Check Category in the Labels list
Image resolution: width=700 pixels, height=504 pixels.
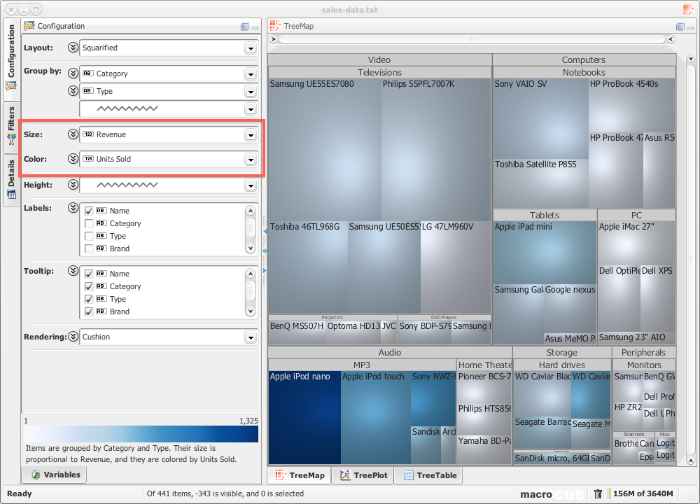(89, 223)
